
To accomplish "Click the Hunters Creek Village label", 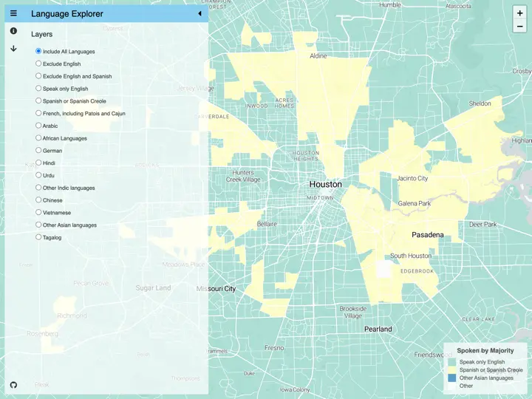I will tap(243, 176).
